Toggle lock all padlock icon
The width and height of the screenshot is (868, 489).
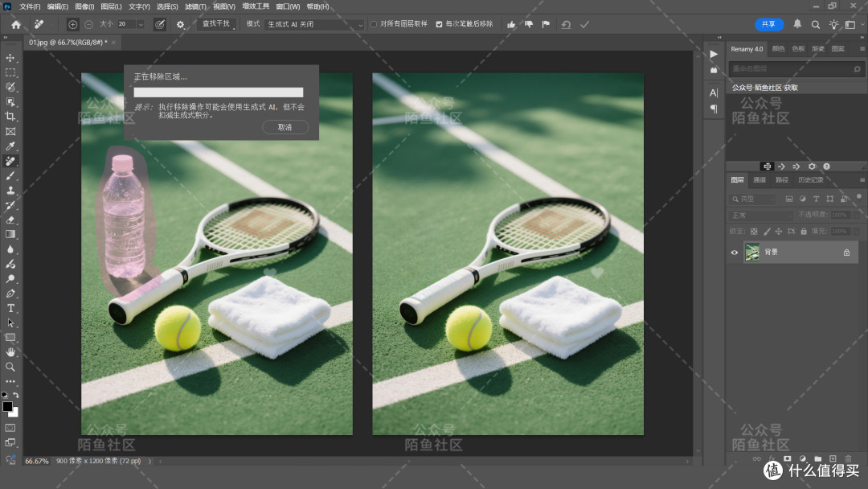click(x=804, y=231)
